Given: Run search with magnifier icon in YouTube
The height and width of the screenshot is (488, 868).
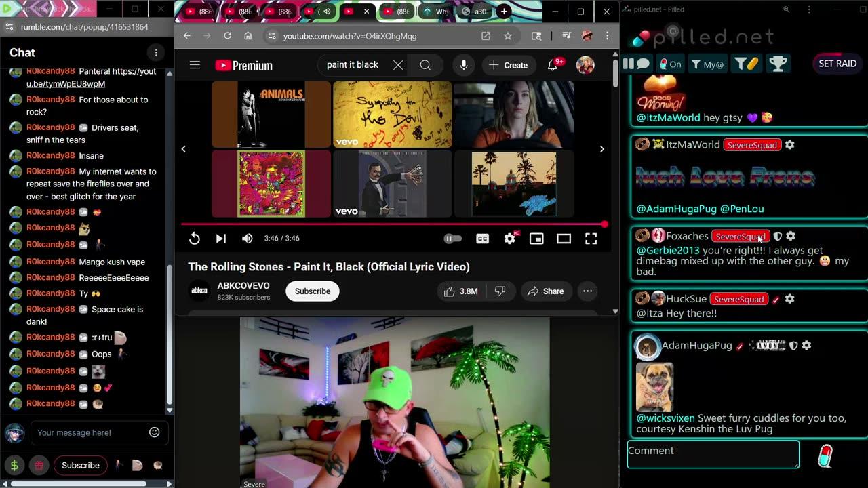Looking at the screenshot, I should pyautogui.click(x=425, y=65).
